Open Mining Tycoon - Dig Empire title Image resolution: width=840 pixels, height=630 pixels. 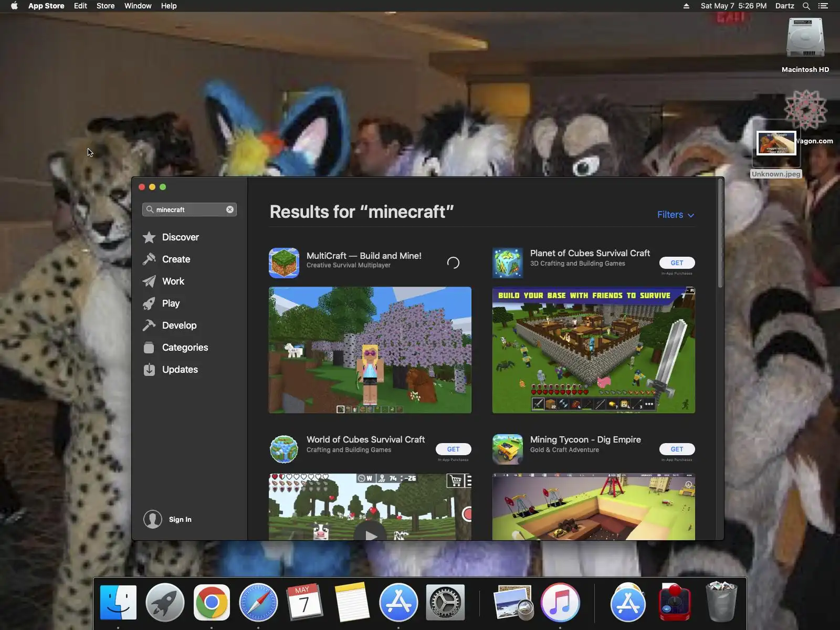point(585,439)
